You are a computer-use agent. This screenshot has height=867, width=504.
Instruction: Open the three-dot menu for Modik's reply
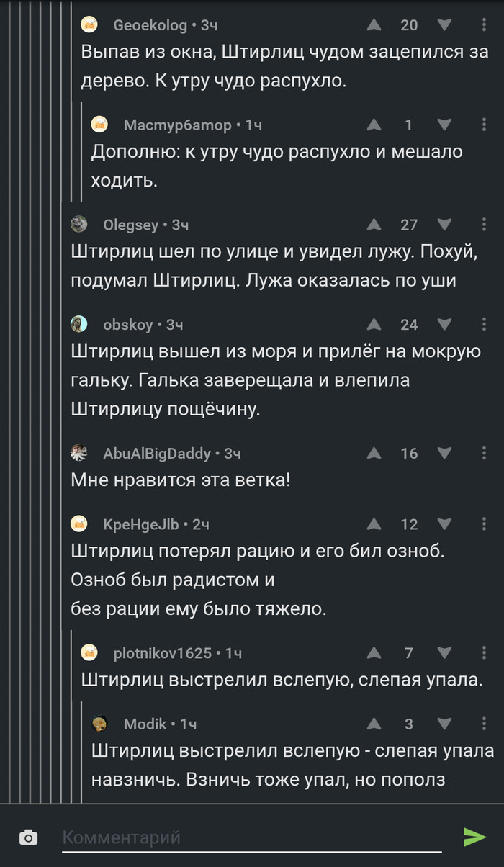tap(484, 724)
